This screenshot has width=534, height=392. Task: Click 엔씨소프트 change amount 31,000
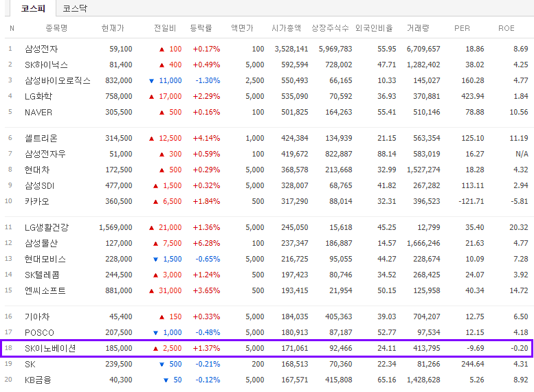tap(170, 290)
